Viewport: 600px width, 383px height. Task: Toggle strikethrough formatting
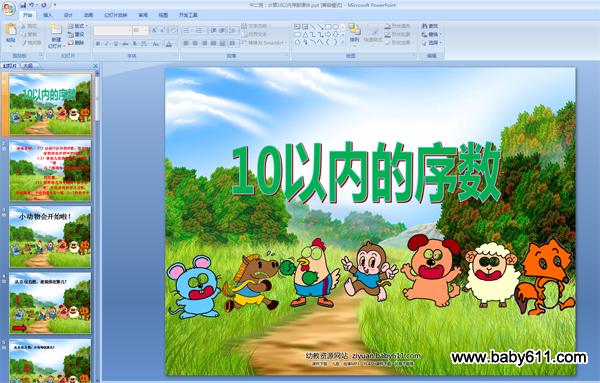click(x=125, y=44)
